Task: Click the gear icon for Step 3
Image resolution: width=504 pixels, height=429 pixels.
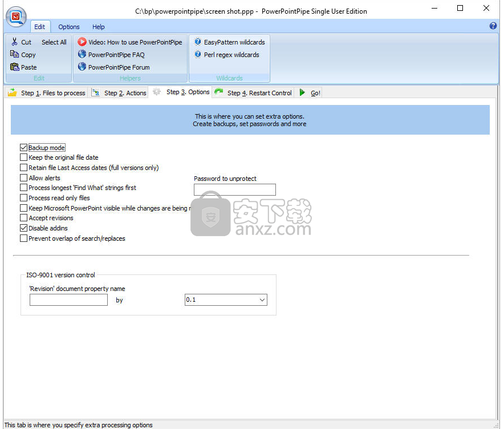Action: pyautogui.click(x=157, y=92)
